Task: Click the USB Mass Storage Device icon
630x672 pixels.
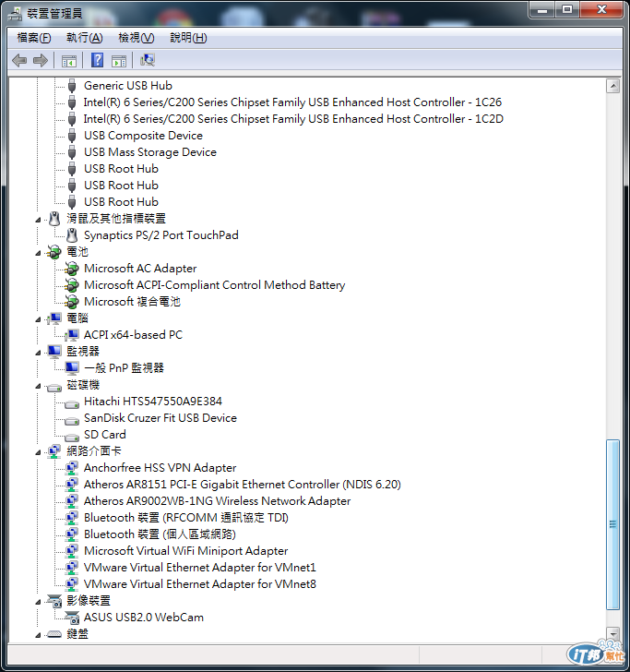Action: tap(72, 152)
